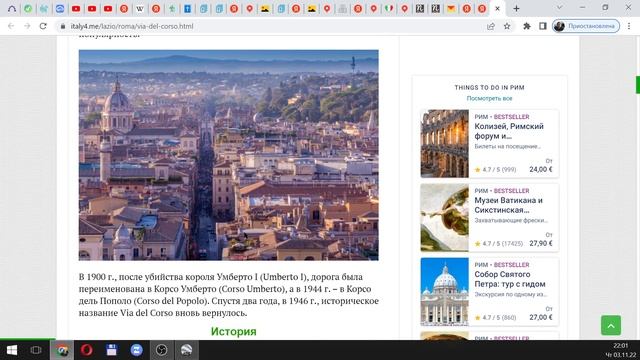
Task: Share this page from address bar
Action: point(491,26)
